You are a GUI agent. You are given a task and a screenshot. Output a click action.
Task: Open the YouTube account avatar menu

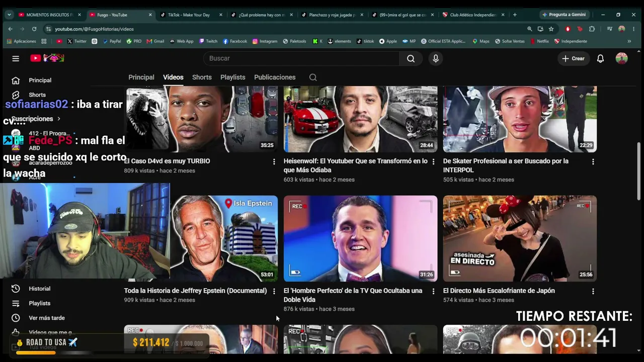(622, 58)
